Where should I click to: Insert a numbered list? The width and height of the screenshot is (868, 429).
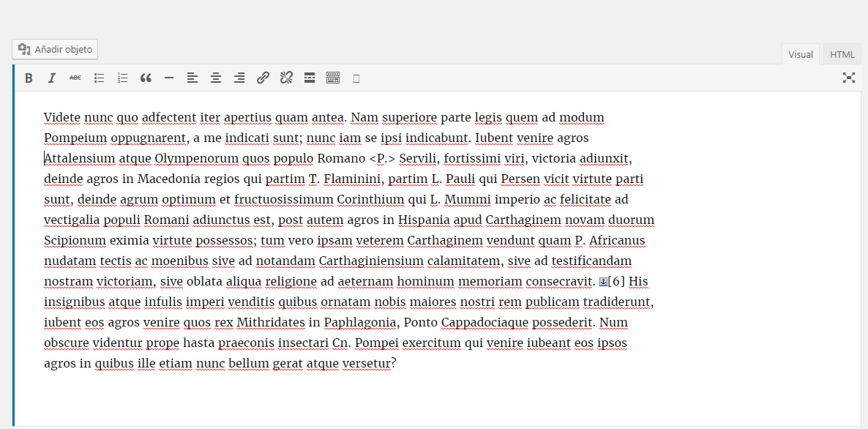(x=122, y=78)
